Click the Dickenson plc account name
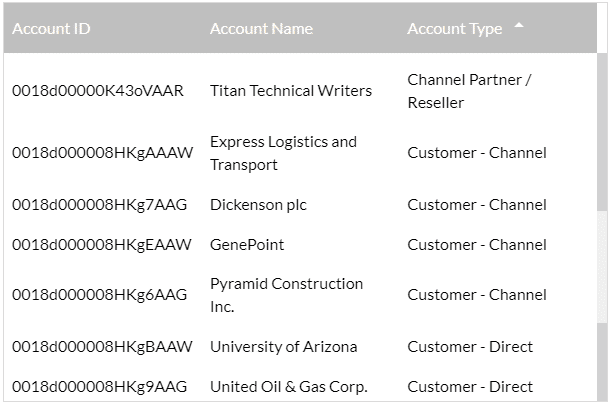 258,205
